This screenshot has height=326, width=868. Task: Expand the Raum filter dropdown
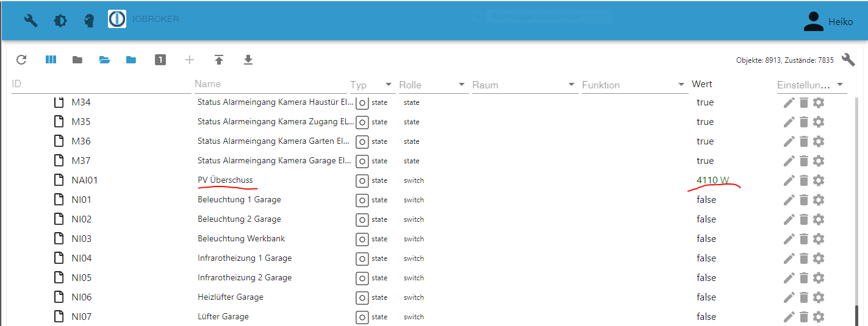pos(572,85)
